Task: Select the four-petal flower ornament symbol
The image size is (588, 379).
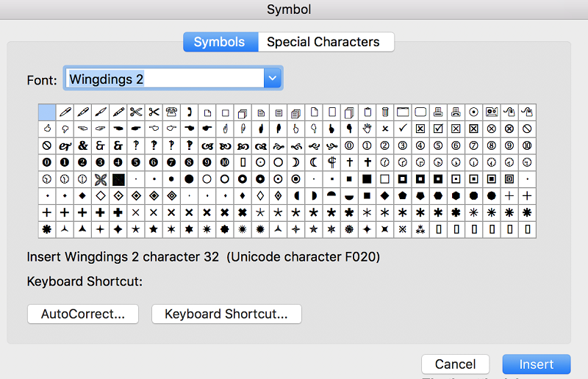Action: tap(101, 179)
